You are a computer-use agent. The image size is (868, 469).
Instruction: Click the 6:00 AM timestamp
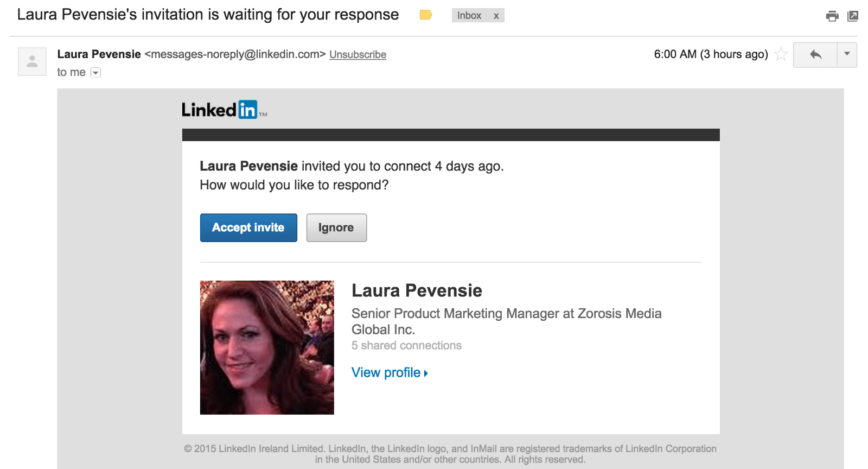click(x=711, y=54)
